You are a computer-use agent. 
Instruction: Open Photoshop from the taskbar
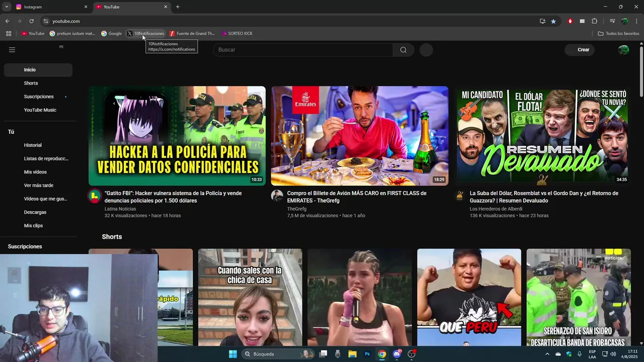pos(367,354)
